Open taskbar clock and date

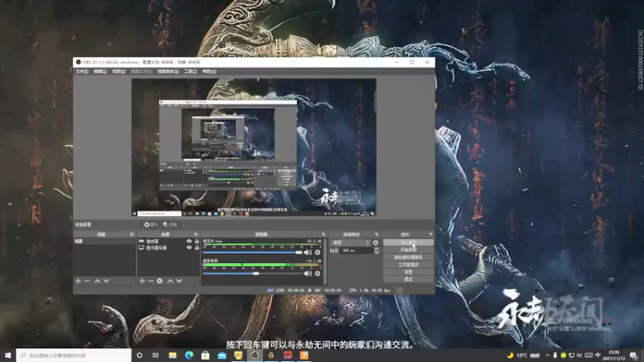click(614, 356)
